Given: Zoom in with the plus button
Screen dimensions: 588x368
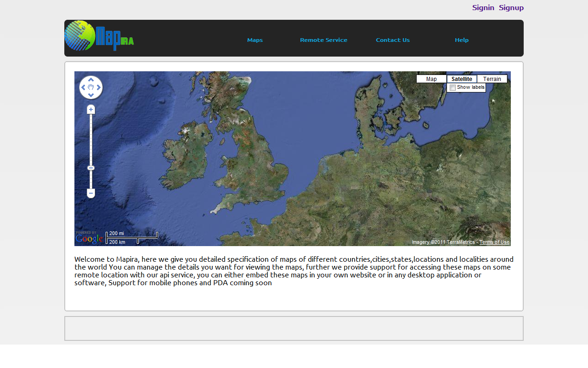Looking at the screenshot, I should [91, 109].
